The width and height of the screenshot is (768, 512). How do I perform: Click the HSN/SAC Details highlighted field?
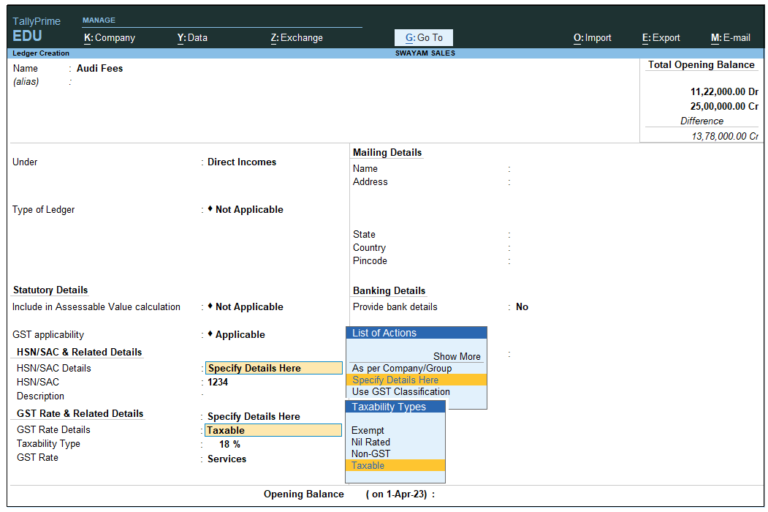click(274, 368)
